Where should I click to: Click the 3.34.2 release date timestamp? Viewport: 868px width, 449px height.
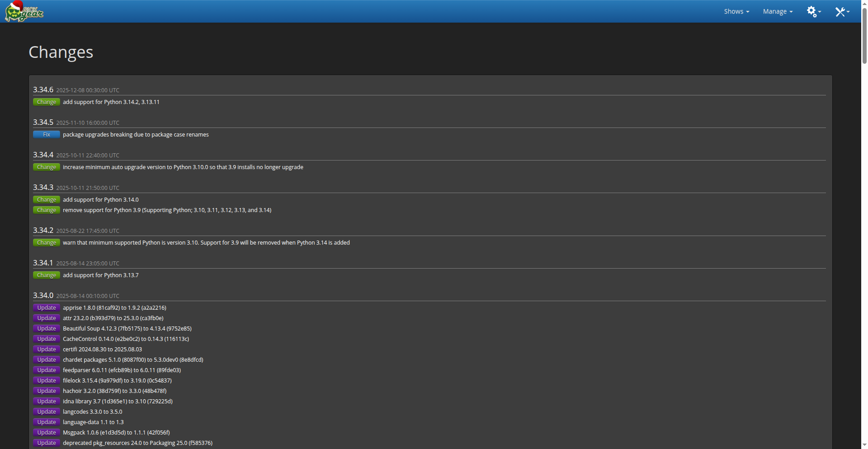(88, 231)
